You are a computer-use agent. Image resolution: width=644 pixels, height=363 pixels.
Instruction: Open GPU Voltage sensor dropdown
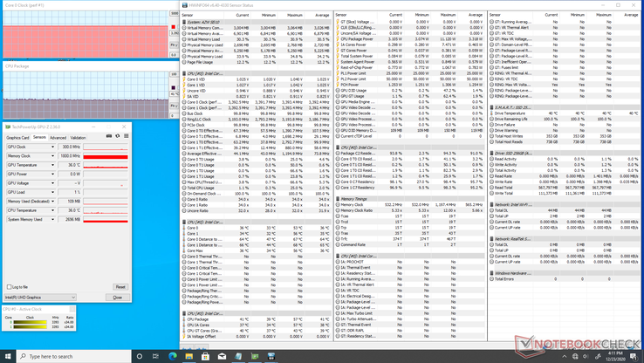pyautogui.click(x=52, y=183)
